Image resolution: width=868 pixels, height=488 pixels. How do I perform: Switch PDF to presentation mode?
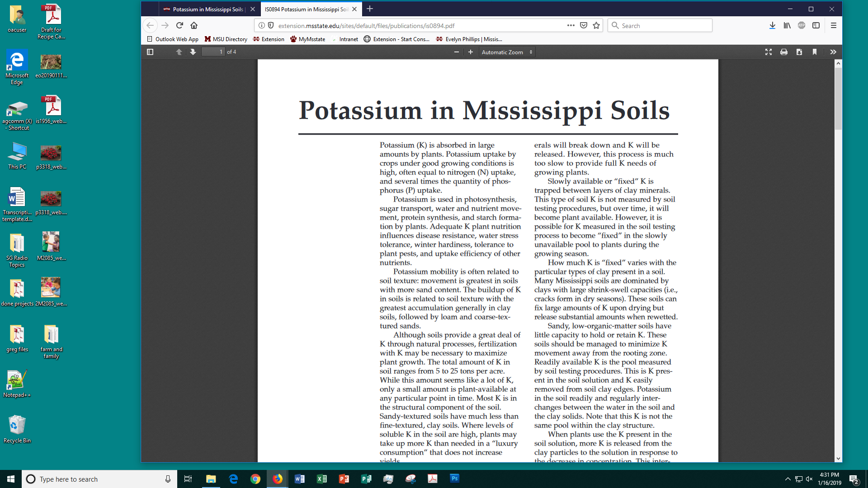(x=769, y=52)
